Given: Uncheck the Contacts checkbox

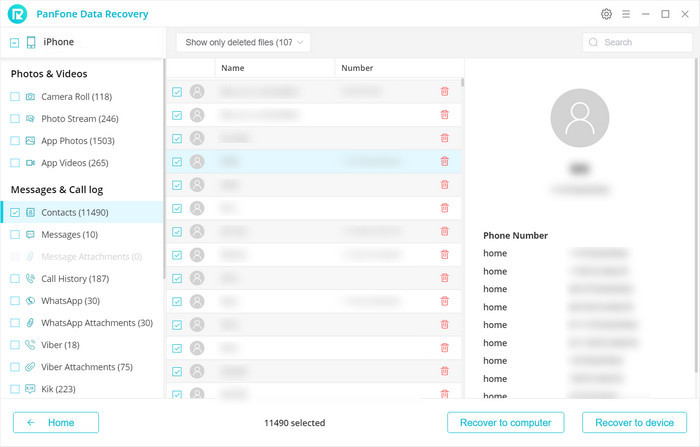Looking at the screenshot, I should 15,213.
